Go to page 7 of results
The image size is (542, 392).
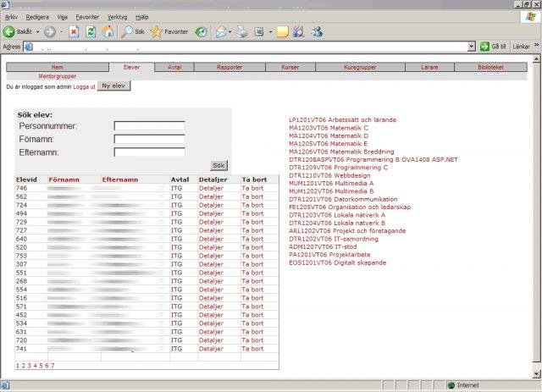click(x=53, y=366)
